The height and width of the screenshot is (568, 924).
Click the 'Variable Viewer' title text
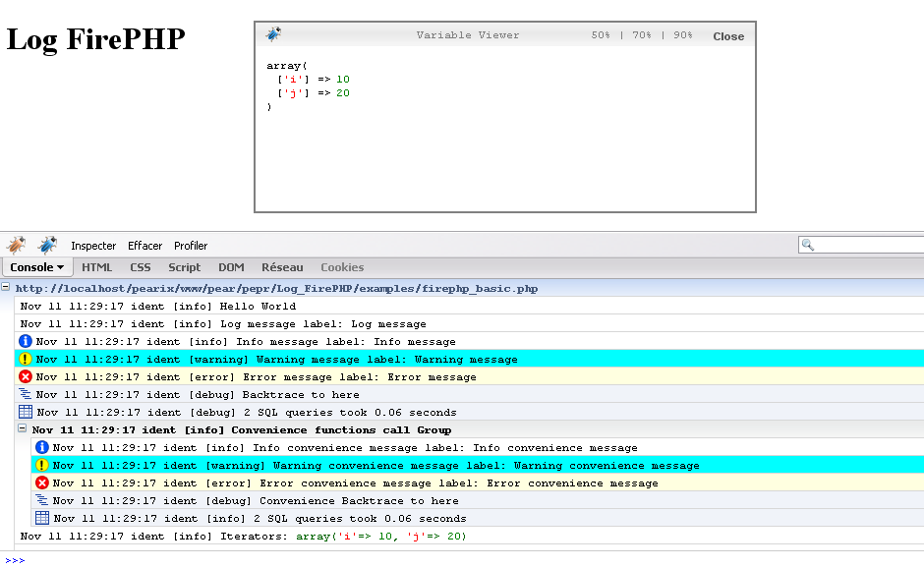[x=468, y=35]
